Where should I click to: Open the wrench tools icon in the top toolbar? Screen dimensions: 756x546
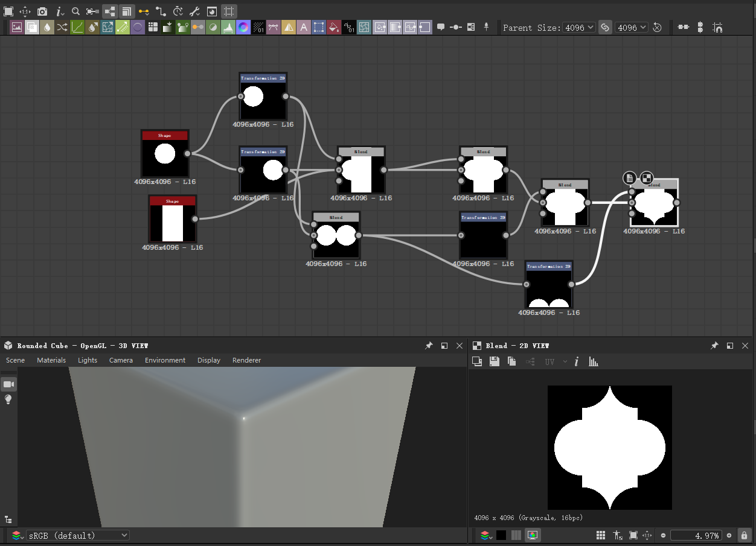194,11
